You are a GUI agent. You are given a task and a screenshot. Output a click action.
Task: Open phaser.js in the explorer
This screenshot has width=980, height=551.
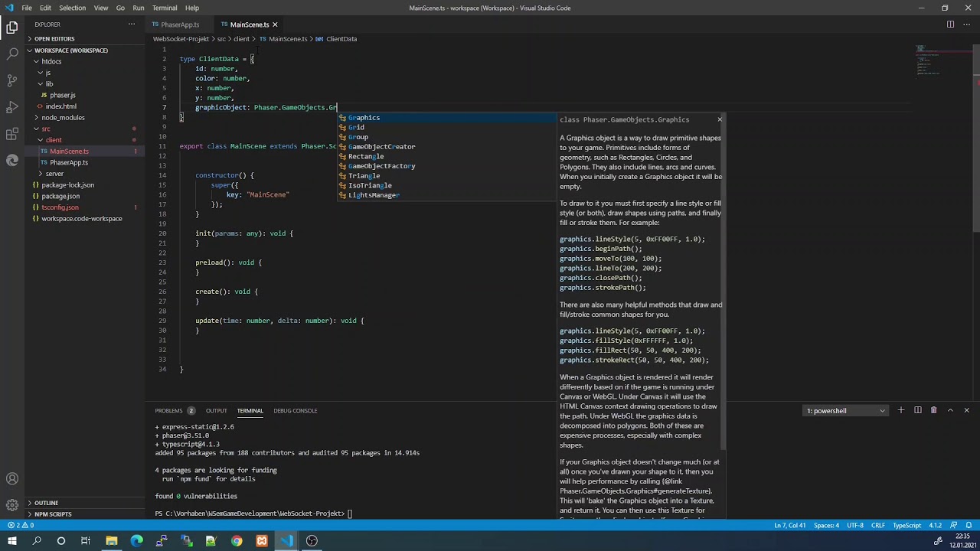[x=63, y=95]
